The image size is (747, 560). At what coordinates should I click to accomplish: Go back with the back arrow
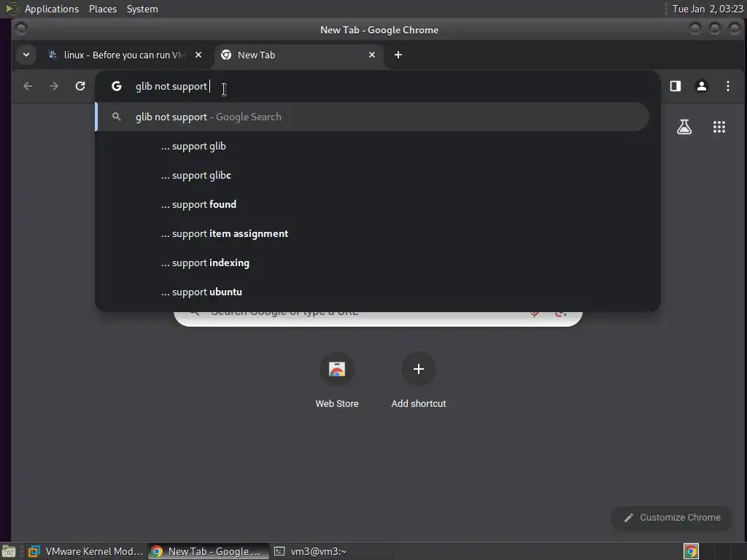28,86
